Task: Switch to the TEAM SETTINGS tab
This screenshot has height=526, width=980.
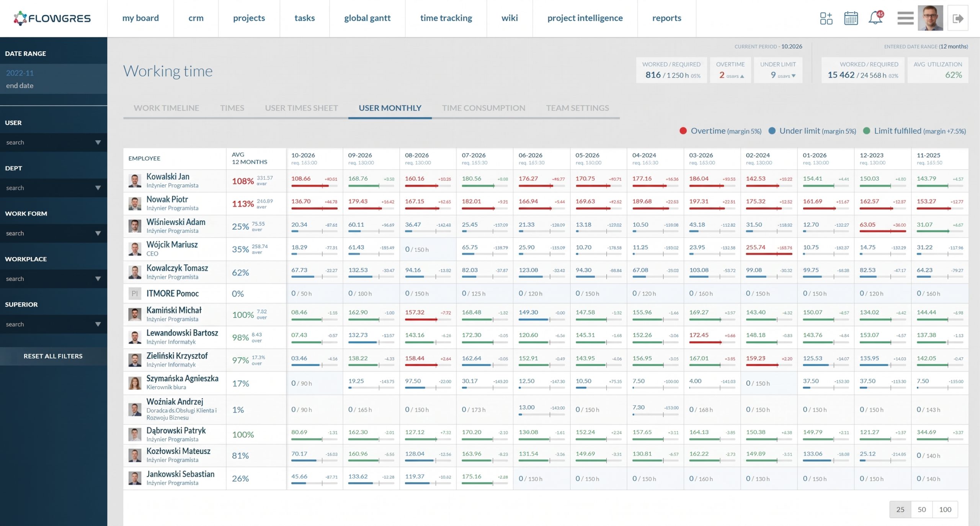Action: click(577, 108)
